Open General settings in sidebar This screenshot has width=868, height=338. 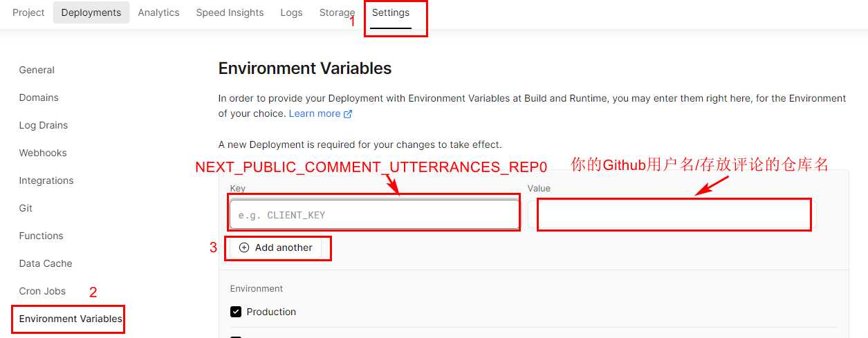(x=37, y=70)
